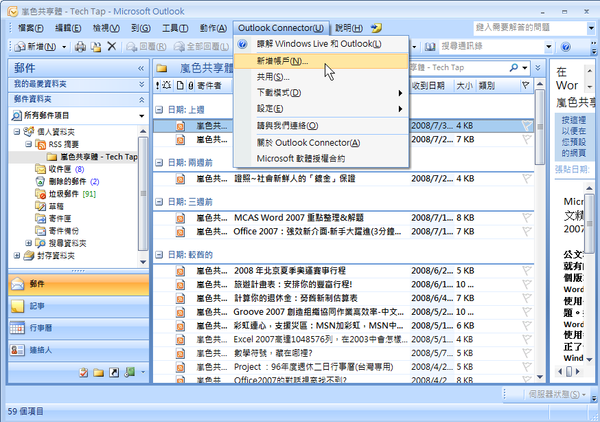600x422 pixels.
Task: Click the Outlook application icon in the title bar
Action: point(13,11)
